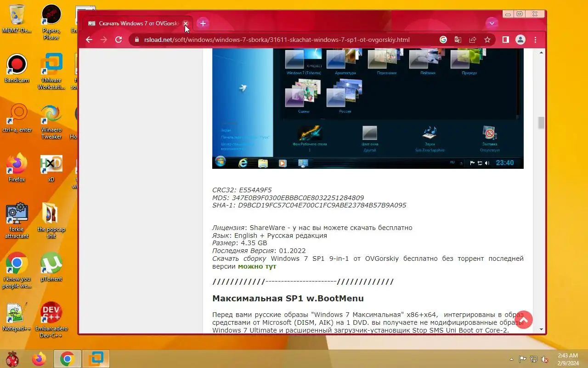Click the 'Язык: English + Русская редакция' line
This screenshot has height=368, width=588.
point(270,236)
